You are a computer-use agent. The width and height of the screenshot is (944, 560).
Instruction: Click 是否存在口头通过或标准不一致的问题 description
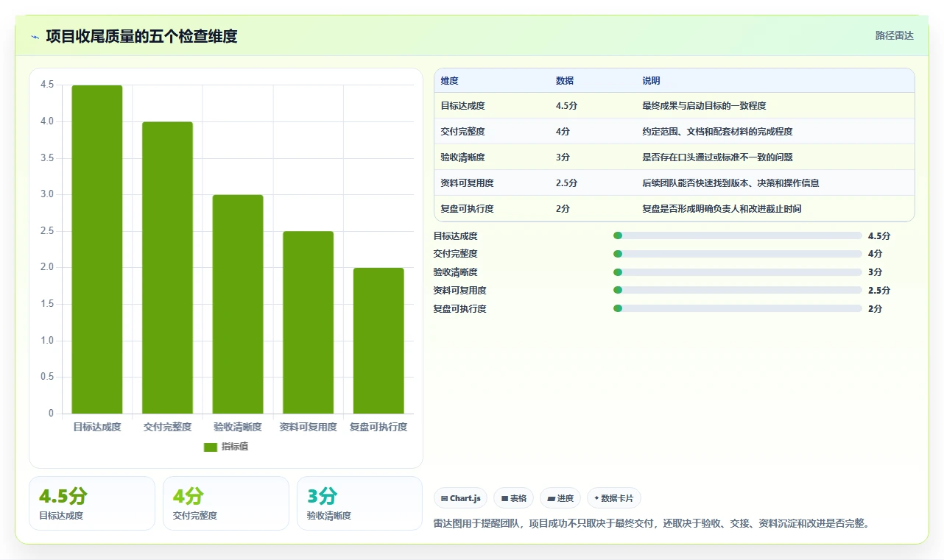click(x=718, y=157)
